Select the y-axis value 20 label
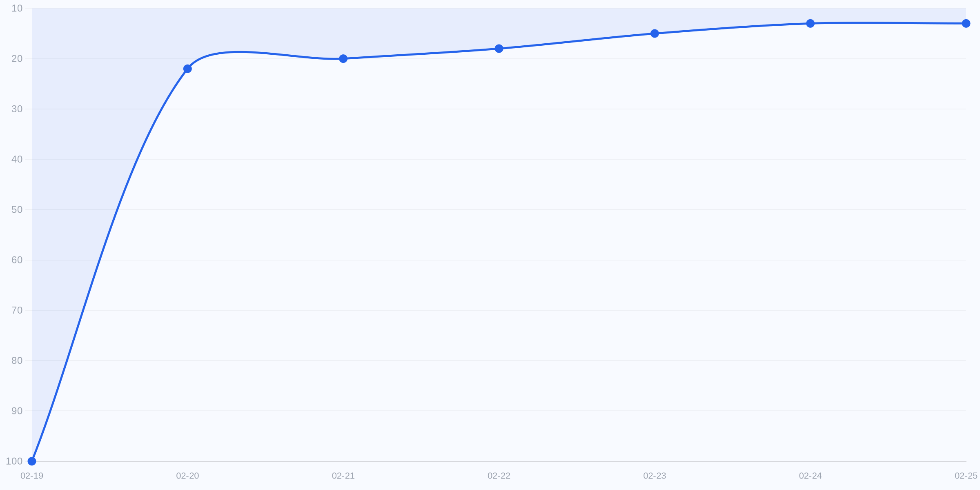Screen dimensions: 980x490 (x=17, y=59)
